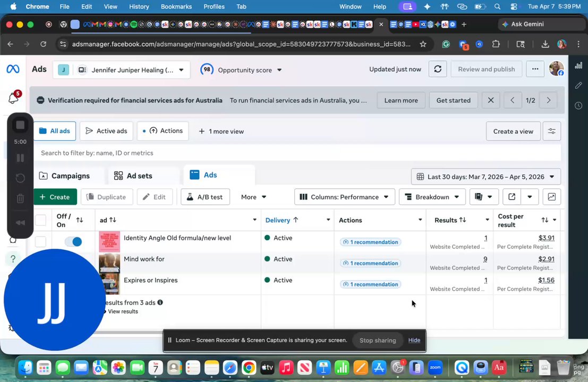This screenshot has width=588, height=382.
Task: Open Chrome extensions puzzle icon
Action: point(496,44)
